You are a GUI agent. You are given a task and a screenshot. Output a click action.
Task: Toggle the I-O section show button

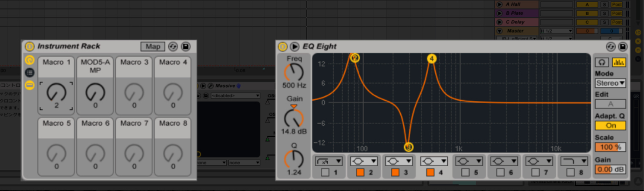[x=638, y=33]
